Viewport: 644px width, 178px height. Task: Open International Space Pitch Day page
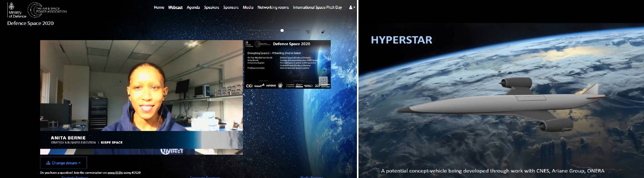click(x=317, y=7)
